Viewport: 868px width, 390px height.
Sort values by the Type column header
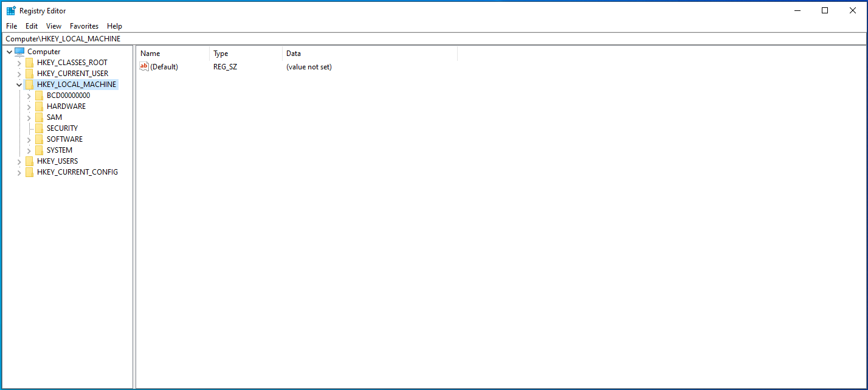pos(246,54)
